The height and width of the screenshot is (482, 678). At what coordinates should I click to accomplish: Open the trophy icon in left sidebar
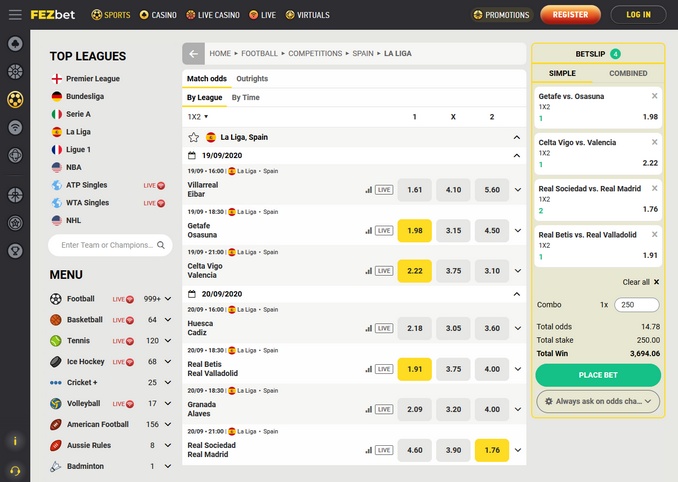(x=15, y=251)
